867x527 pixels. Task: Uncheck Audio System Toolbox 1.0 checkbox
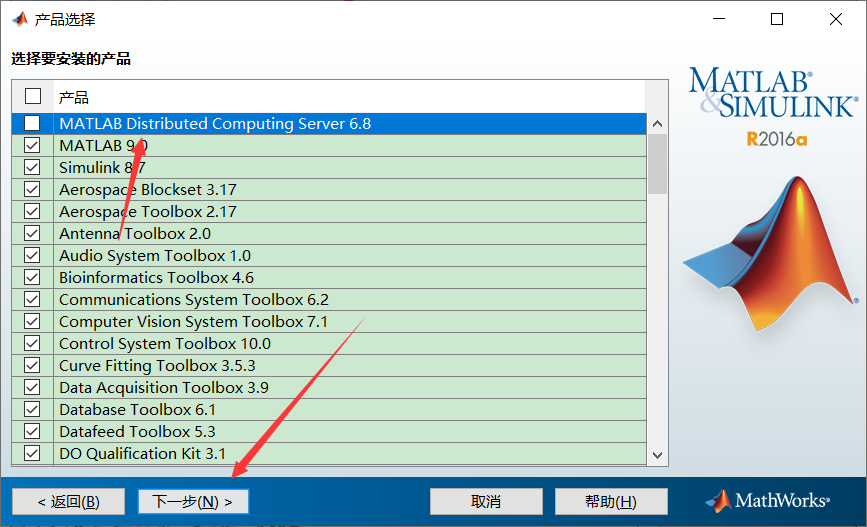point(32,255)
